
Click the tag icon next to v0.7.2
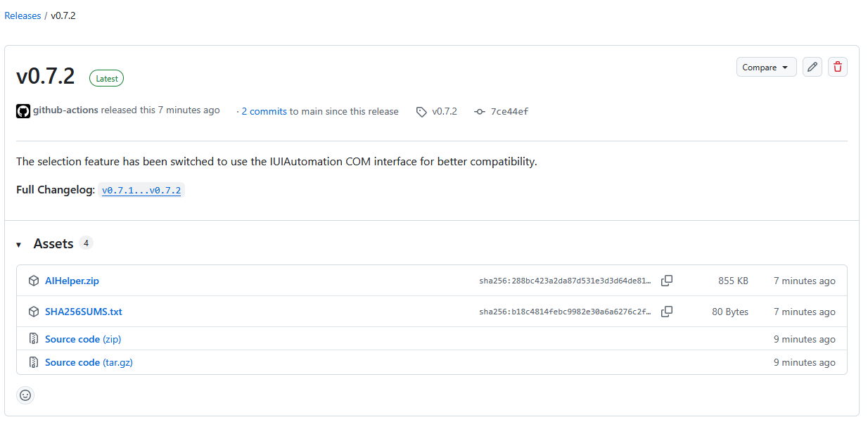421,112
